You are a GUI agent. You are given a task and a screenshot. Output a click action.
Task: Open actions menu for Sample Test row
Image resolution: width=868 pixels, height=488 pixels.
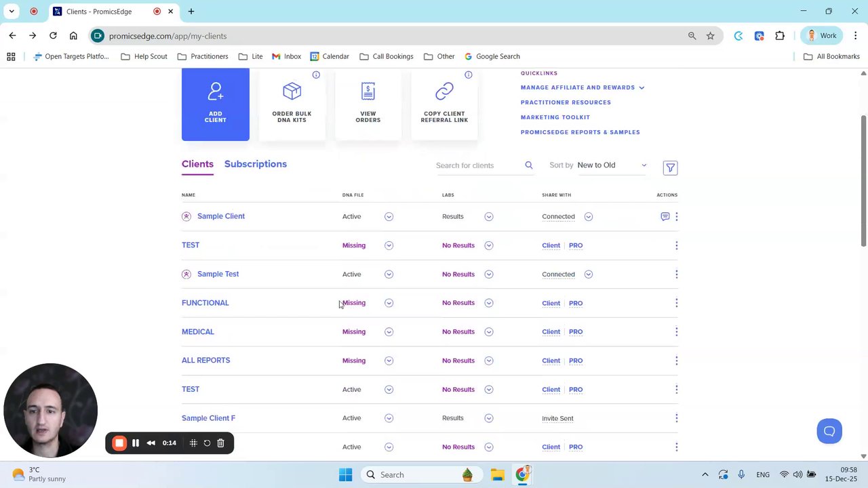[676, 274]
